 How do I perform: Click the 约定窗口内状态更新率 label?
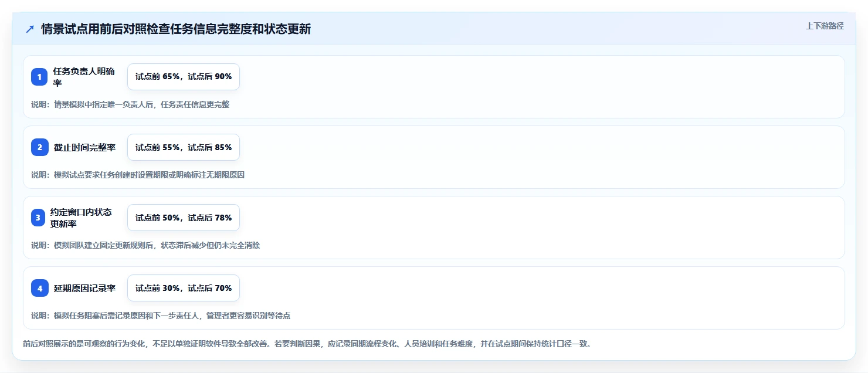pyautogui.click(x=81, y=218)
